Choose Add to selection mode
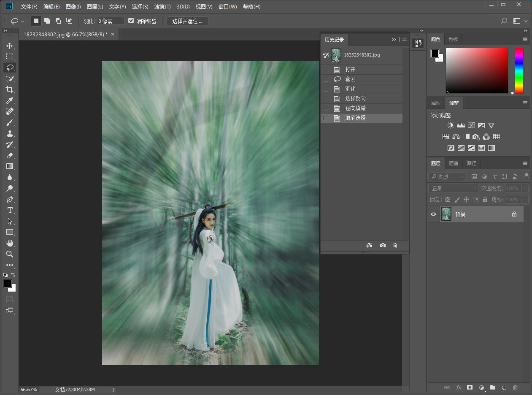Viewport: 532px width, 395px height. point(47,21)
